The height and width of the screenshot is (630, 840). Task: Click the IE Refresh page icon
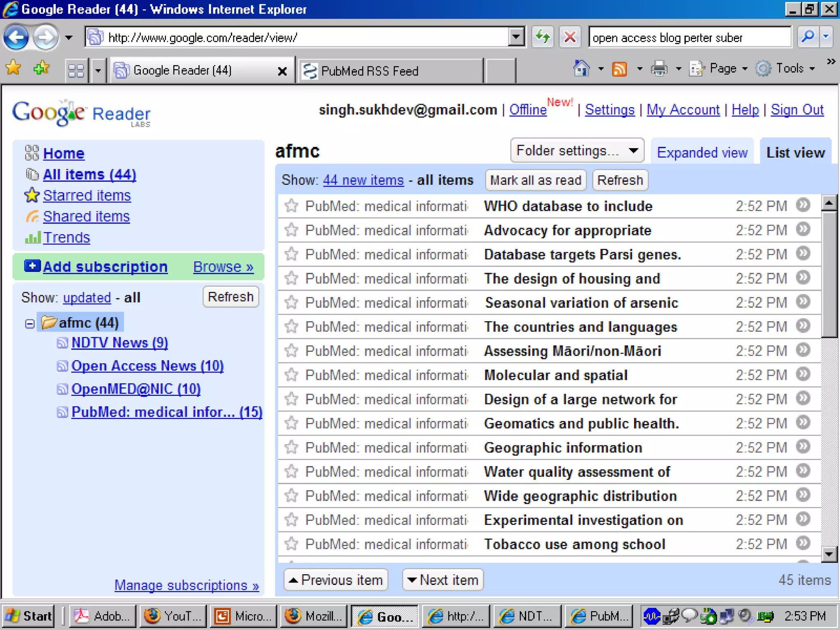pos(543,37)
